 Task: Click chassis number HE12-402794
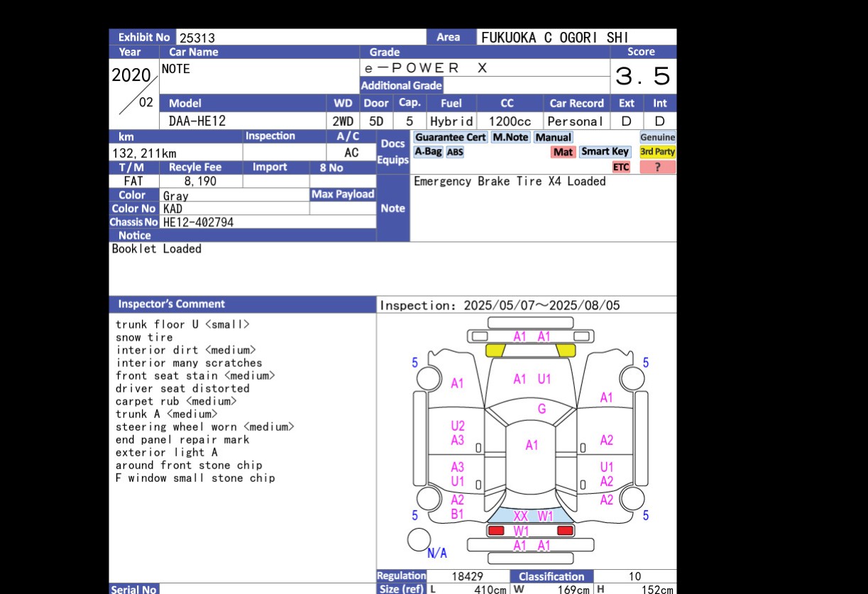[x=198, y=222]
